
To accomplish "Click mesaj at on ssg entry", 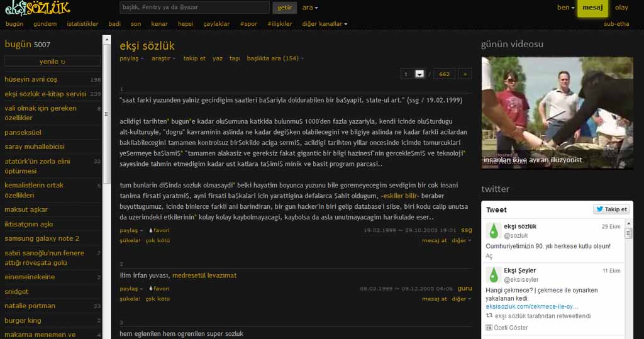I will tap(434, 240).
